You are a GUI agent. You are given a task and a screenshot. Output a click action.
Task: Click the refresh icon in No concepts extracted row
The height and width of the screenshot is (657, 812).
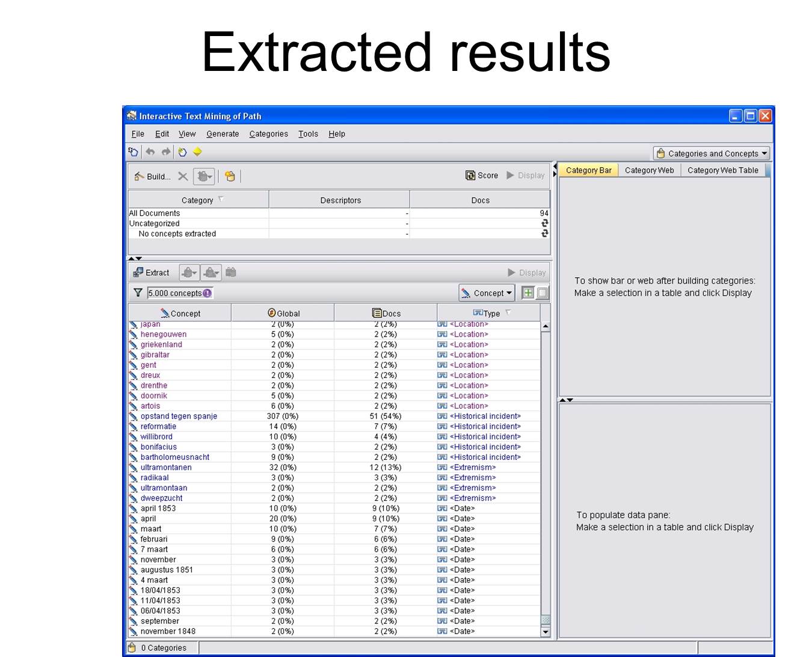tap(545, 233)
